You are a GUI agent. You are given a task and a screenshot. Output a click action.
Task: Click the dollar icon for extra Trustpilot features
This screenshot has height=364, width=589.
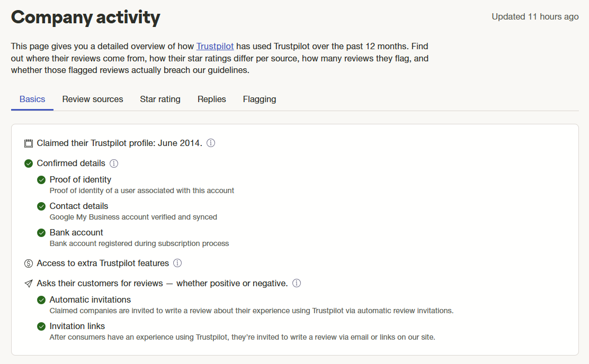point(28,263)
